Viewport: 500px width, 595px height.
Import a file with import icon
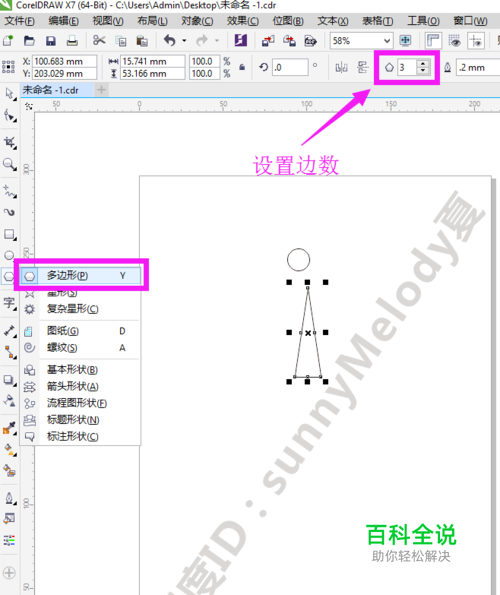(268, 41)
